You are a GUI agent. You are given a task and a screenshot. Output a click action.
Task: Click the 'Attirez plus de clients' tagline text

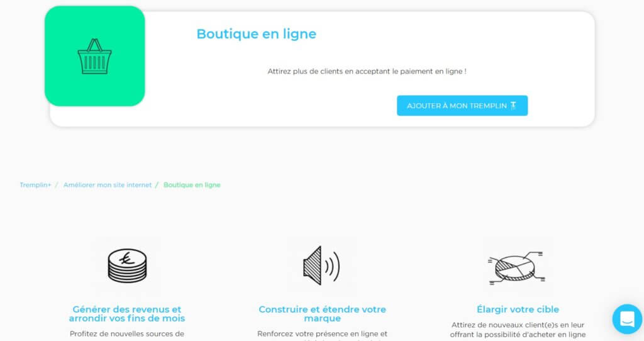click(x=367, y=72)
